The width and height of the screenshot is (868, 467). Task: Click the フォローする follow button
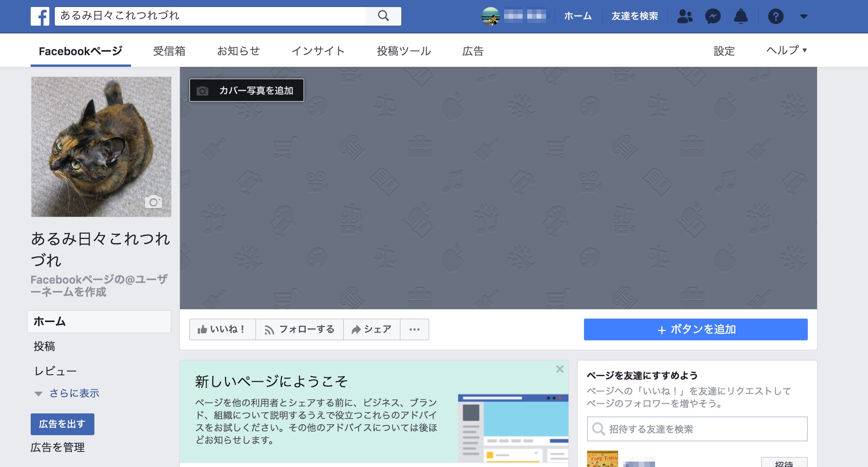pyautogui.click(x=300, y=329)
